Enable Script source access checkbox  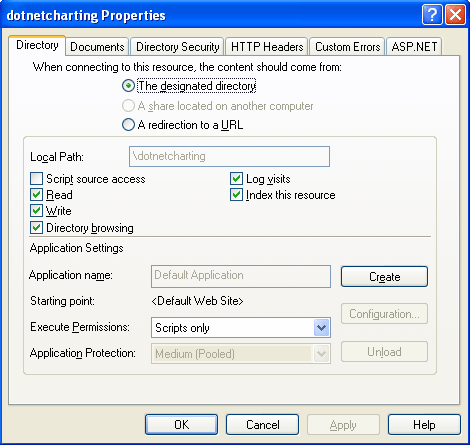(x=36, y=179)
